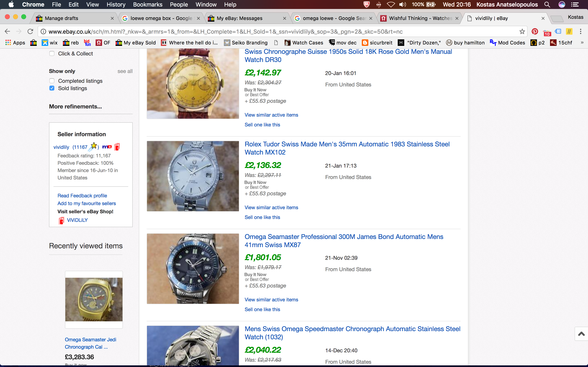Open the Pinterest extension icon

point(535,32)
